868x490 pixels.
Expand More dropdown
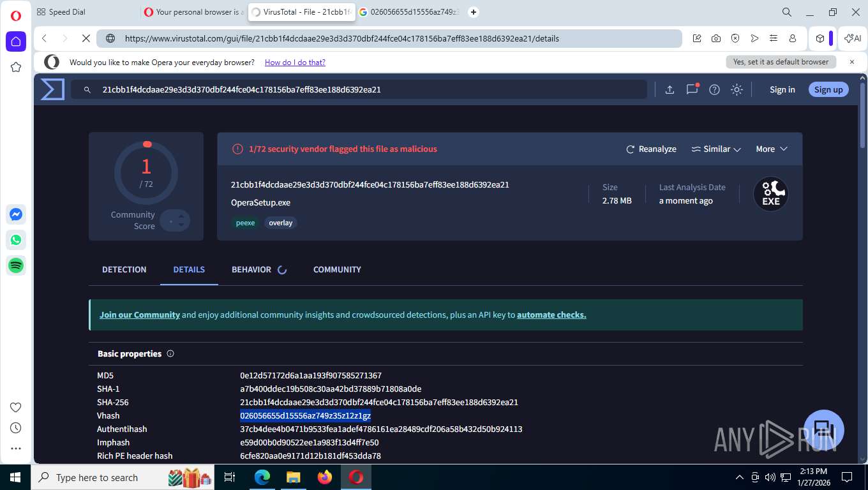pos(772,149)
